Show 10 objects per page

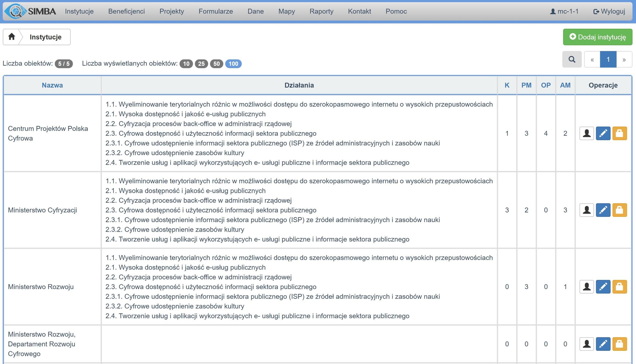pyautogui.click(x=186, y=64)
